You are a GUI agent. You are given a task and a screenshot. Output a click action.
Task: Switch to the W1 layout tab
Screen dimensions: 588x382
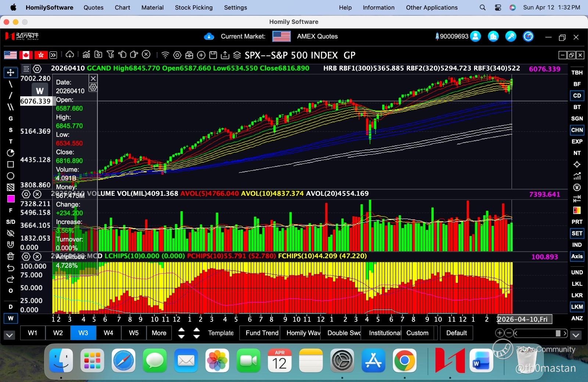point(33,333)
